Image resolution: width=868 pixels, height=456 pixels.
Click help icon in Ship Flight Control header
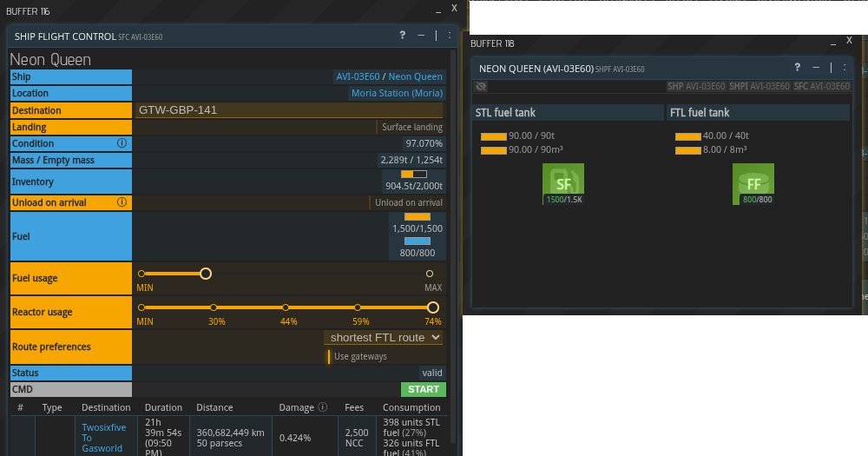(x=403, y=36)
